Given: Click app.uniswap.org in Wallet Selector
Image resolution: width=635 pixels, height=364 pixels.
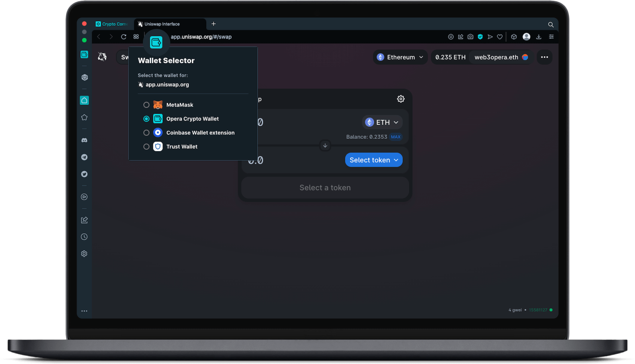Looking at the screenshot, I should pyautogui.click(x=167, y=85).
